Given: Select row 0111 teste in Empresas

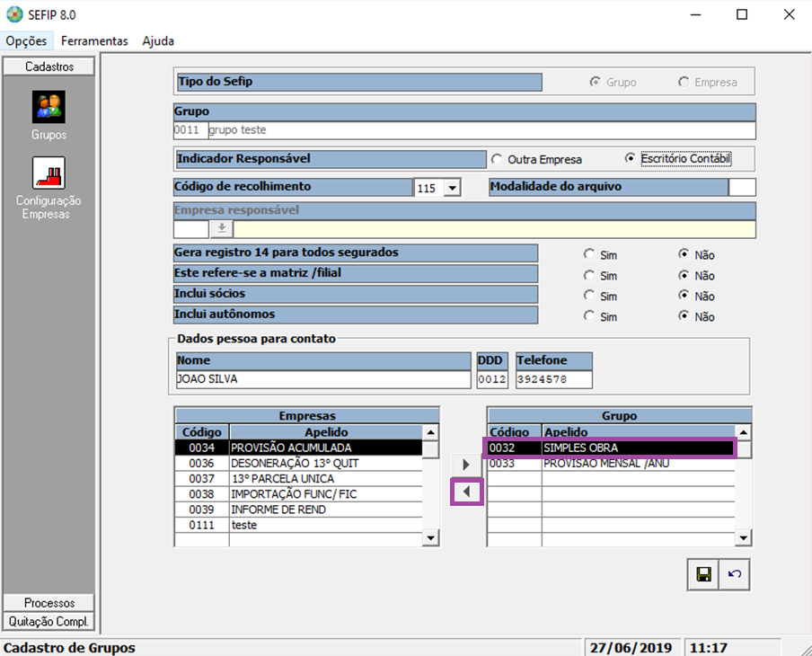Looking at the screenshot, I should 298,525.
